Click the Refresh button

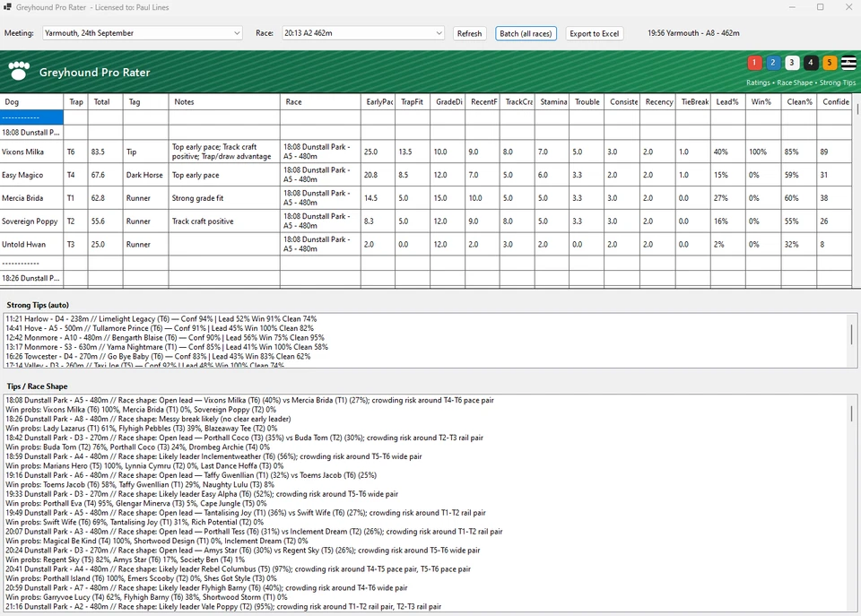coord(469,32)
